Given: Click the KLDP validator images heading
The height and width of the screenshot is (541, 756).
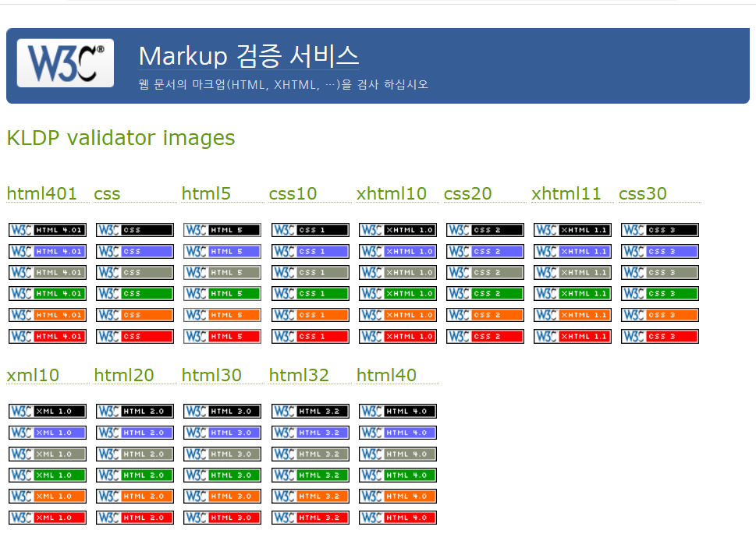Looking at the screenshot, I should click(121, 138).
